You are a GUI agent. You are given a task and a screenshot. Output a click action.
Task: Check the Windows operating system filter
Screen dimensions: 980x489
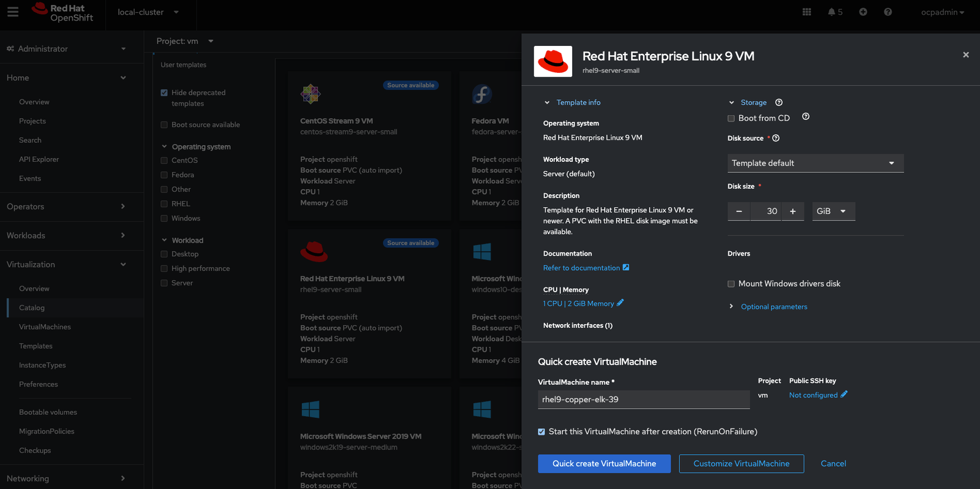(164, 218)
